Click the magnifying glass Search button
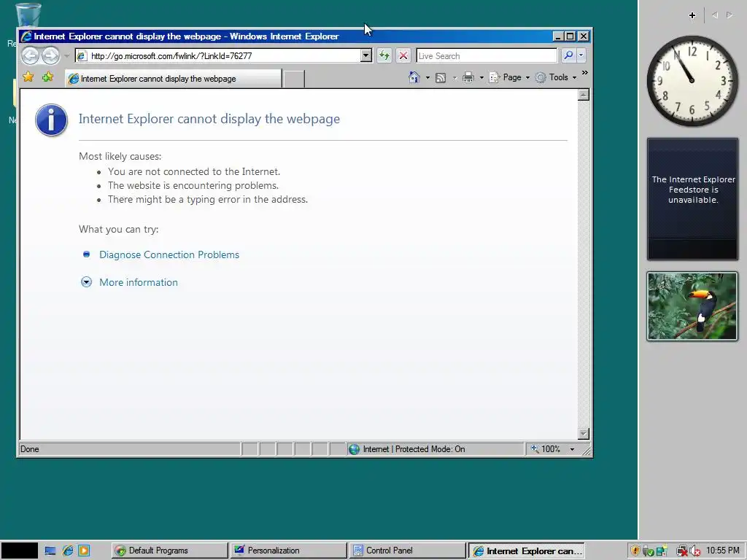 coord(568,55)
